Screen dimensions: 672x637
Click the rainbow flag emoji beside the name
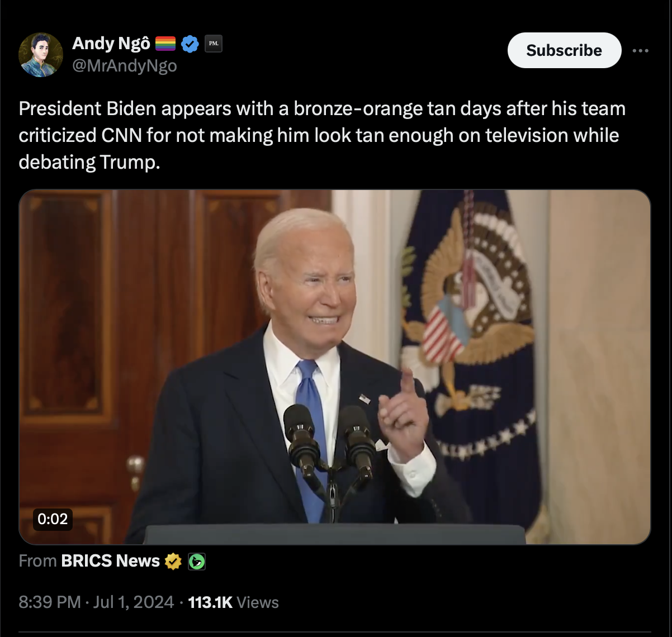165,44
